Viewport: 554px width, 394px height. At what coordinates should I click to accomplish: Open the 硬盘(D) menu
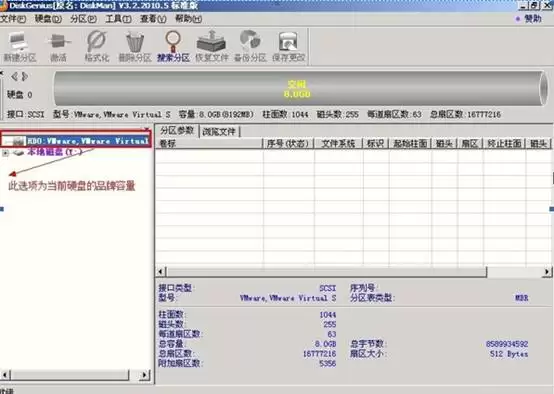(48, 19)
